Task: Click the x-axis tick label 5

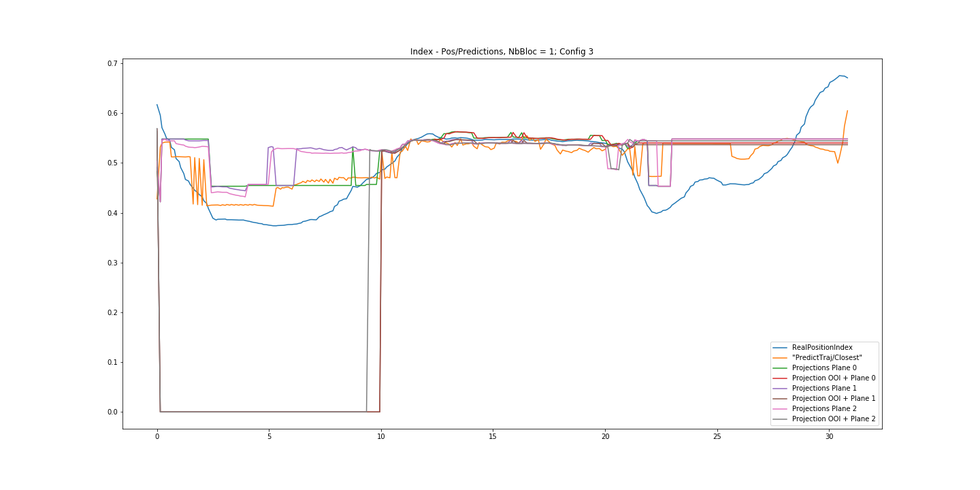Action: [x=269, y=436]
